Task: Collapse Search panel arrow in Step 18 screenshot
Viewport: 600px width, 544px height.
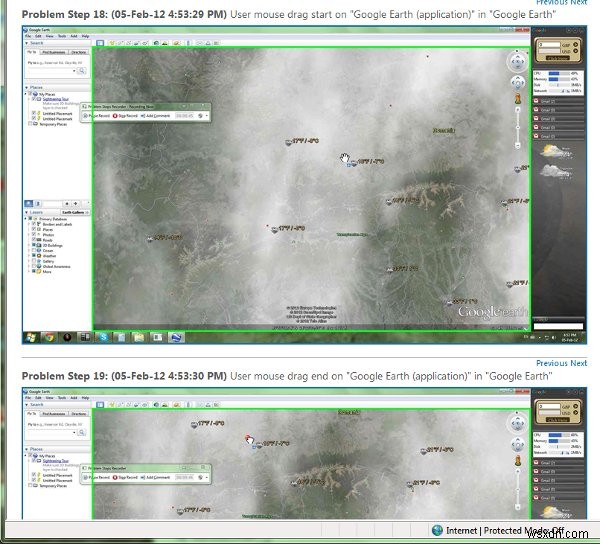Action: pyautogui.click(x=26, y=43)
